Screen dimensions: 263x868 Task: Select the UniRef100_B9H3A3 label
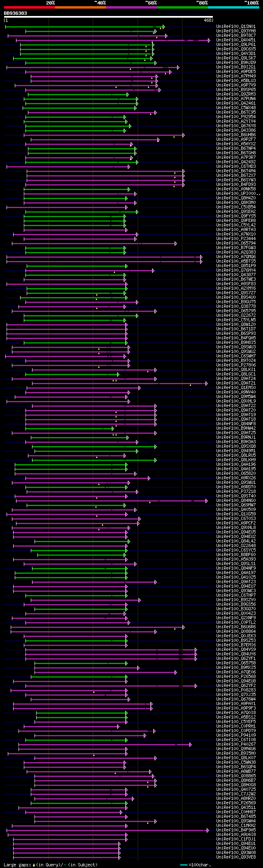[236, 442]
